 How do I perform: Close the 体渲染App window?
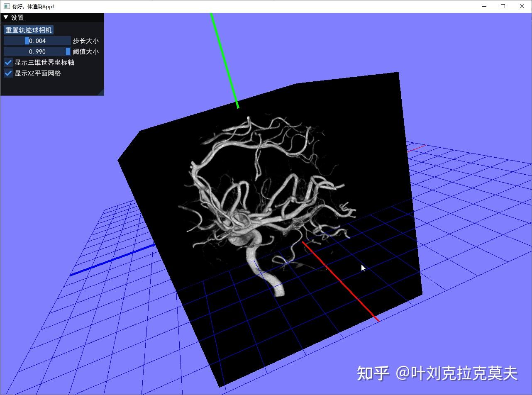[x=522, y=6]
